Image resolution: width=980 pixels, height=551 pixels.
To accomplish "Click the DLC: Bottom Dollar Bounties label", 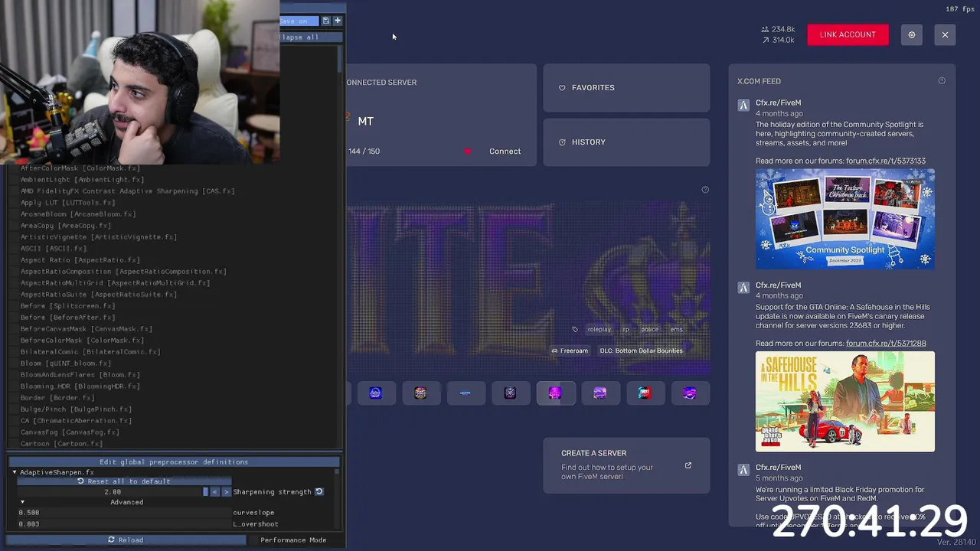I will (641, 350).
